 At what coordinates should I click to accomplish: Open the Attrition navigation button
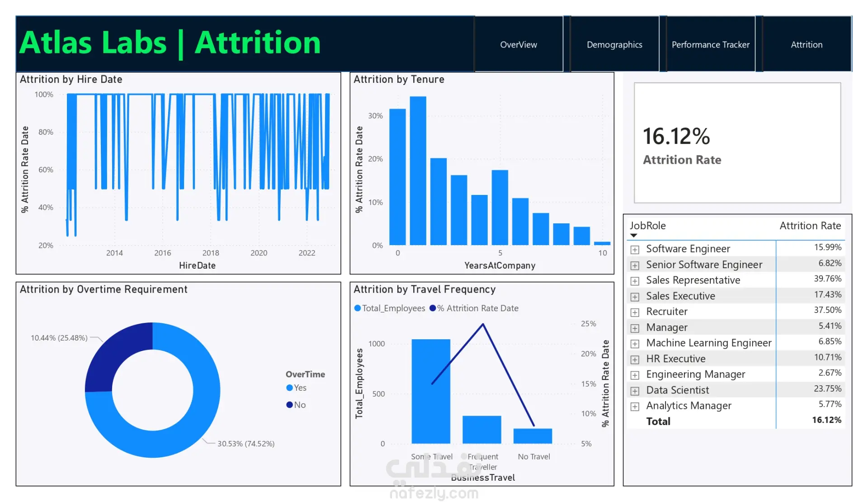pos(807,44)
